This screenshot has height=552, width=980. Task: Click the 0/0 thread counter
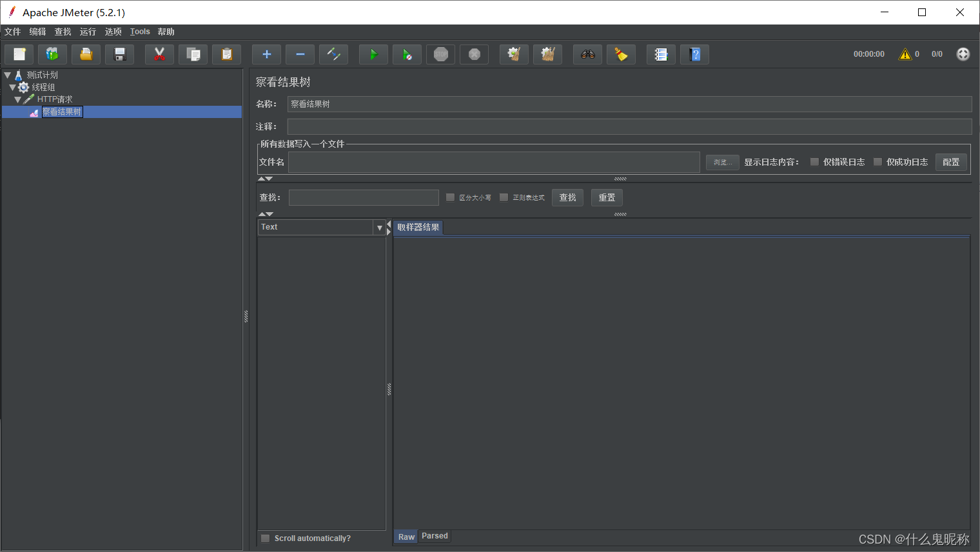coord(937,54)
